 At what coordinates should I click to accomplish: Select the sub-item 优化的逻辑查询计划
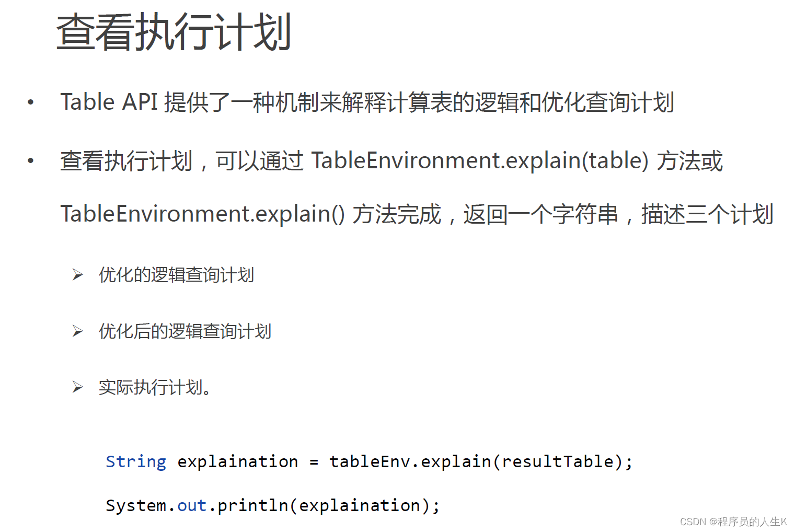click(x=176, y=275)
